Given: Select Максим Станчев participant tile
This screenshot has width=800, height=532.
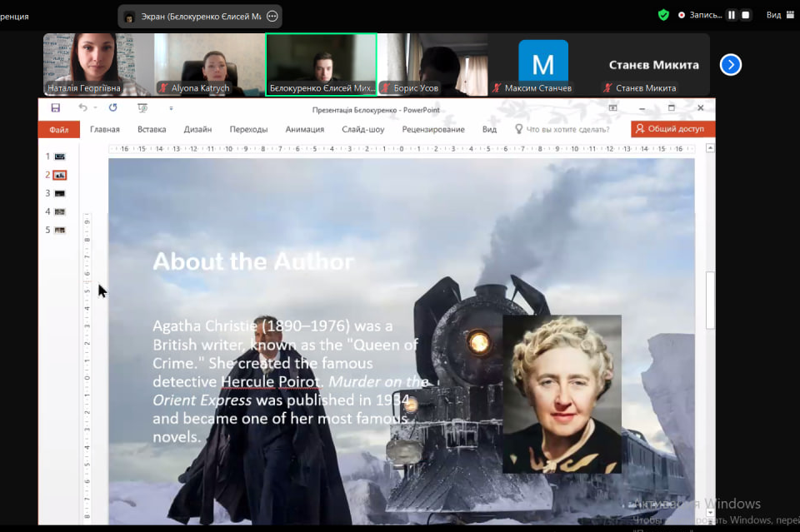Looking at the screenshot, I should pos(543,65).
